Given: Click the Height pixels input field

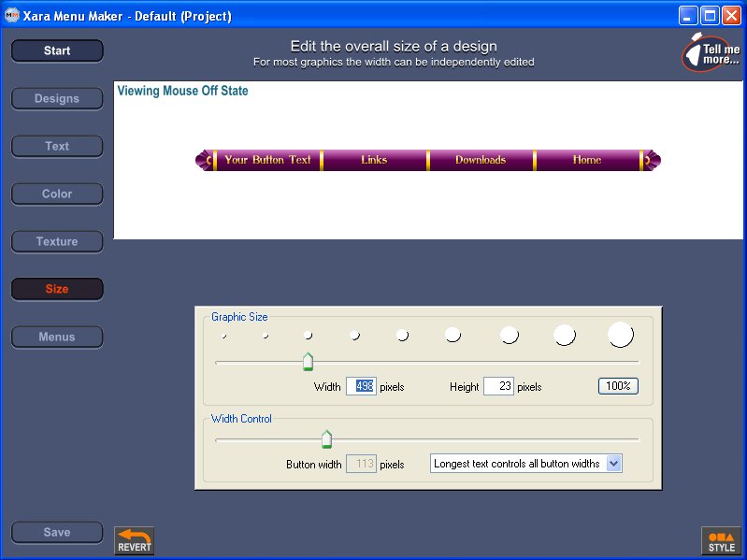Looking at the screenshot, I should pyautogui.click(x=498, y=386).
